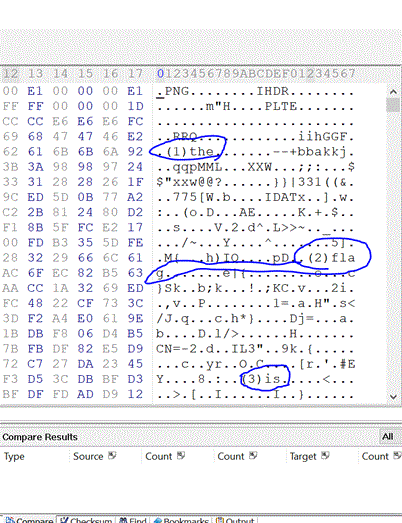Click the text row starting 'CN=-2.d..IL3'

[255, 349]
